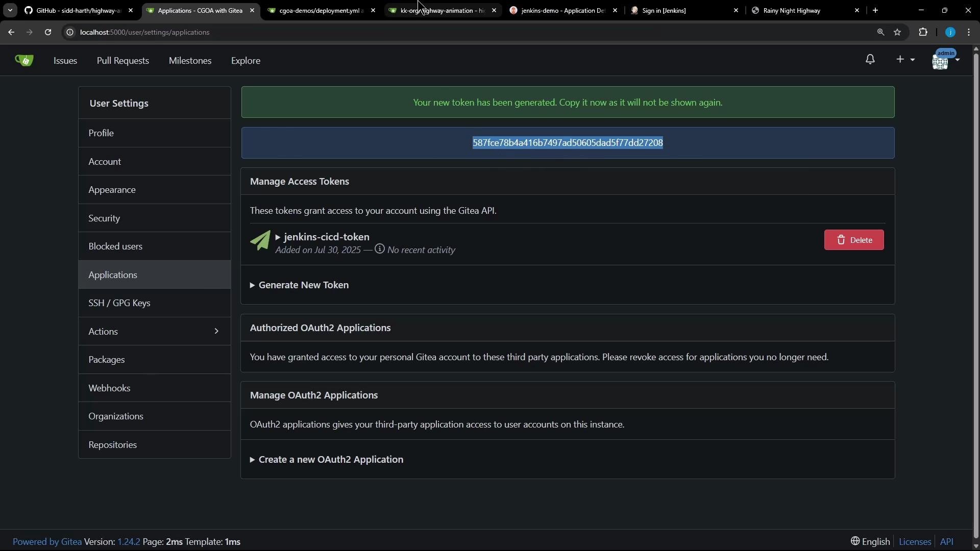Open Explore in the top navigation
This screenshot has width=980, height=551.
(246, 60)
